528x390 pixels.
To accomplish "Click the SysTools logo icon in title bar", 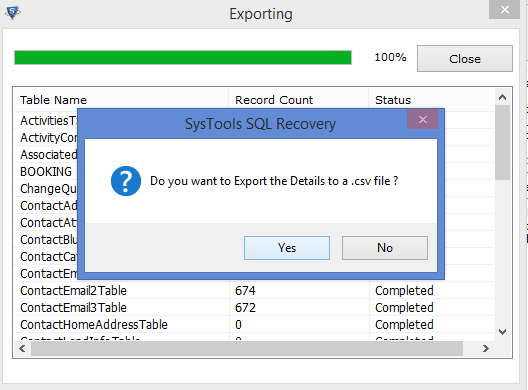I will (x=13, y=13).
